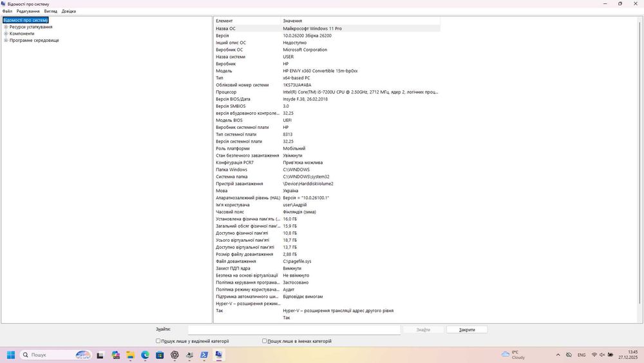Open Task View from taskbar

100,355
